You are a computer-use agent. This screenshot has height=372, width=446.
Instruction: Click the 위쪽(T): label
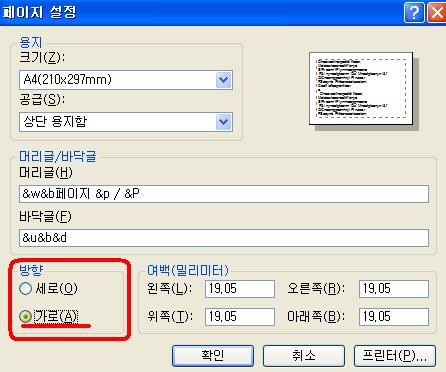pos(170,316)
